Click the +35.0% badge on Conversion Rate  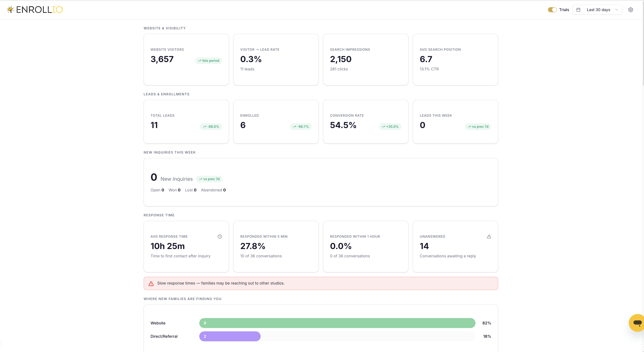coord(390,127)
